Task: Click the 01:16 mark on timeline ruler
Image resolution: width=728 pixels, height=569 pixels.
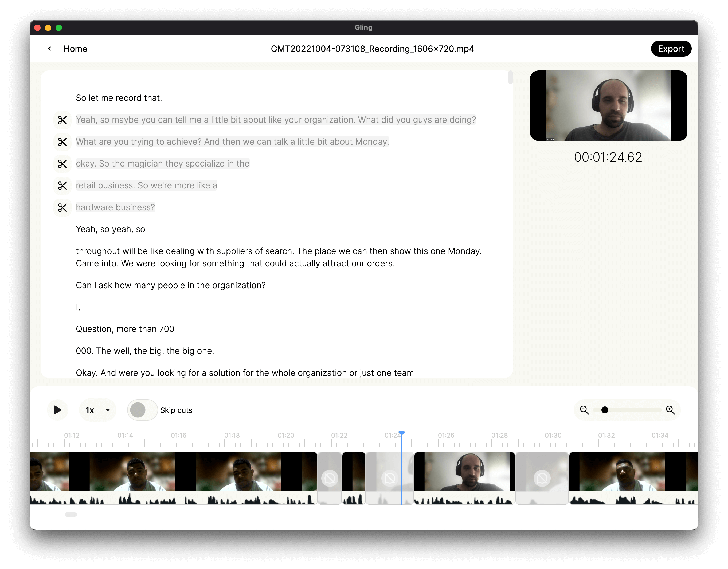Action: coord(179,435)
